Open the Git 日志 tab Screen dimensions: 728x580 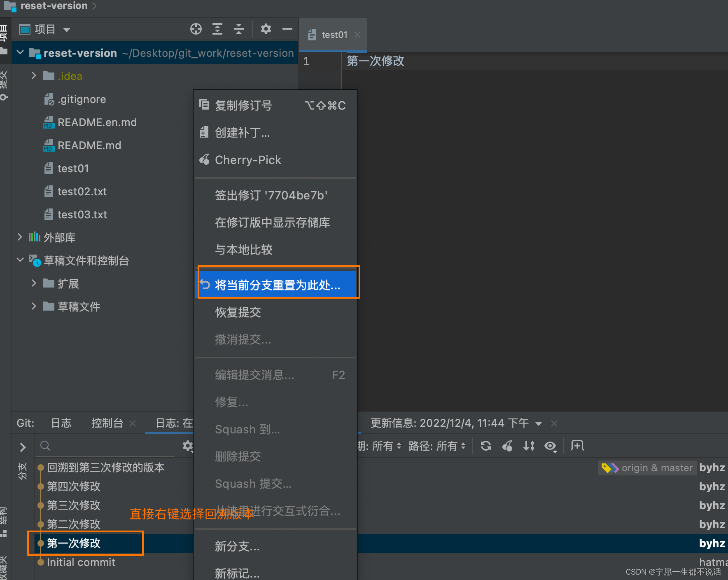(61, 423)
